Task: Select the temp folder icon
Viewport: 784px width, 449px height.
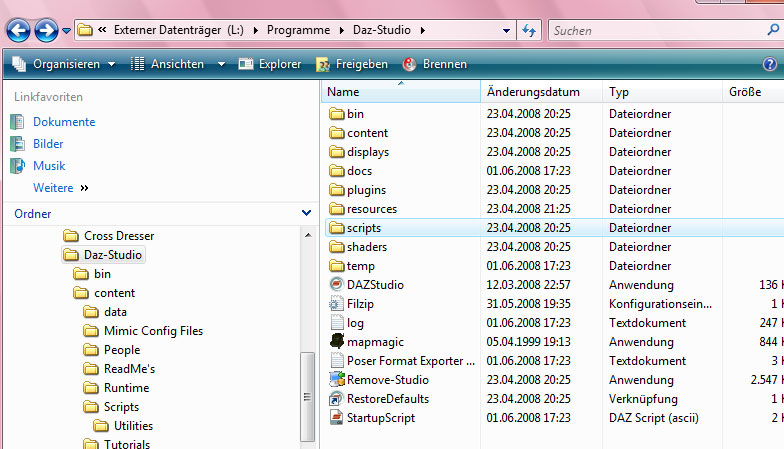Action: (x=337, y=266)
